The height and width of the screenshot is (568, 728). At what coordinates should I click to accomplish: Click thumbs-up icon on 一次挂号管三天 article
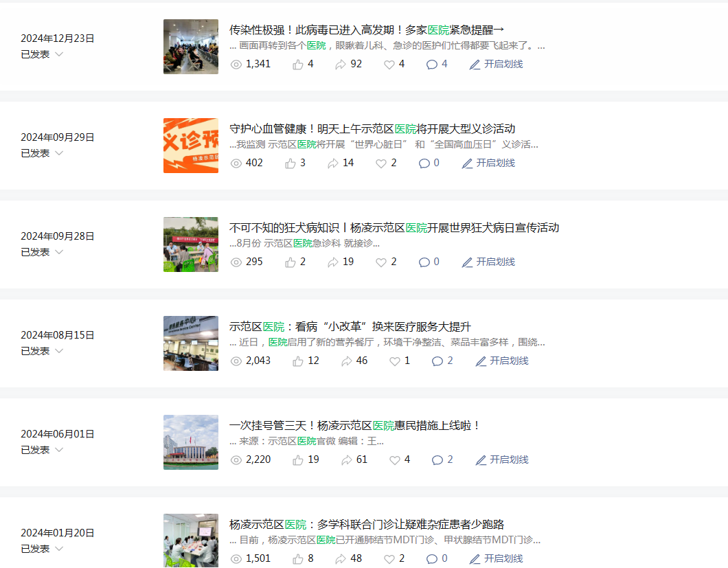point(298,460)
